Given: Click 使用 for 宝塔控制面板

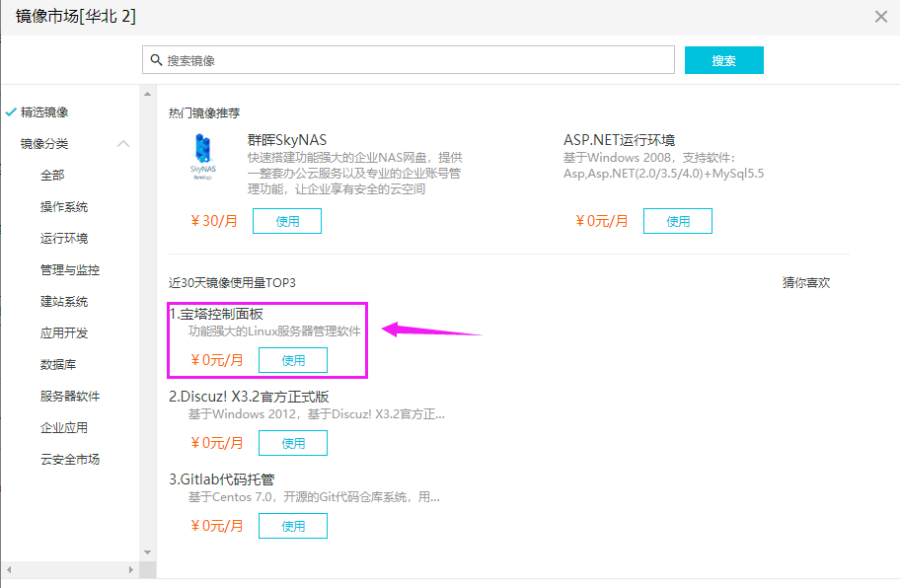Looking at the screenshot, I should click(x=293, y=360).
